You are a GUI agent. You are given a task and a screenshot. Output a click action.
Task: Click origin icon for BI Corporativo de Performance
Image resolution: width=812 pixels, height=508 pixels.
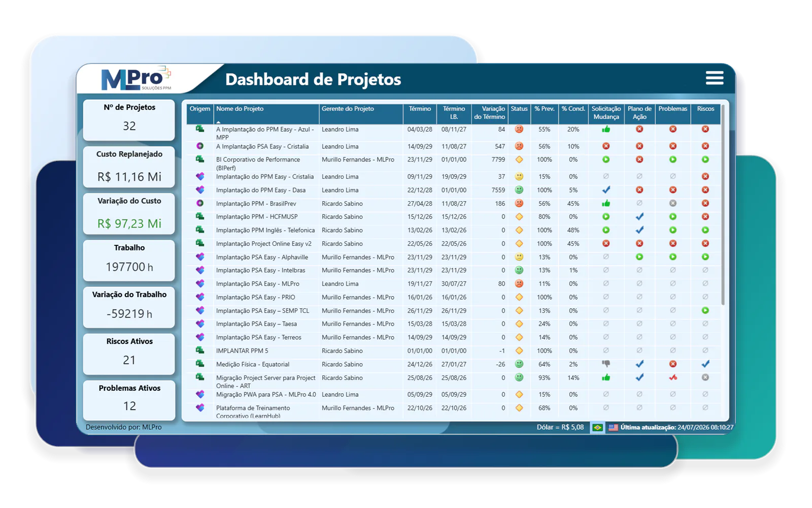[200, 160]
